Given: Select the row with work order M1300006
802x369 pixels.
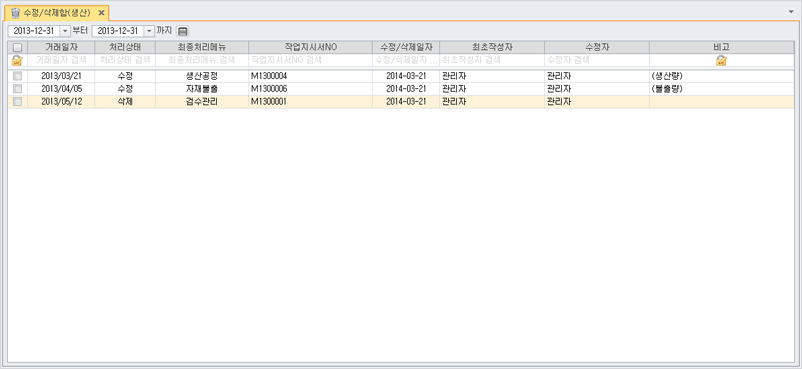Looking at the screenshot, I should coord(401,89).
